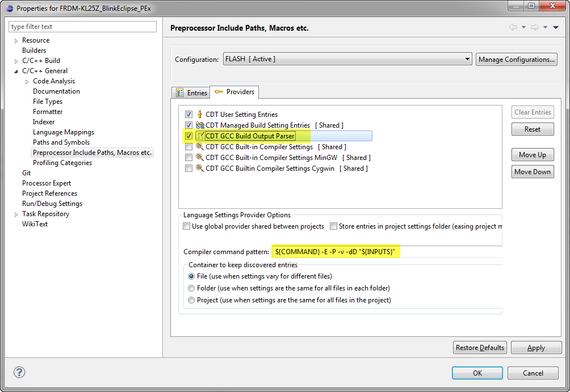The height and width of the screenshot is (392, 570).
Task: Click the CDT User Setting Entries icon
Action: pyautogui.click(x=200, y=115)
